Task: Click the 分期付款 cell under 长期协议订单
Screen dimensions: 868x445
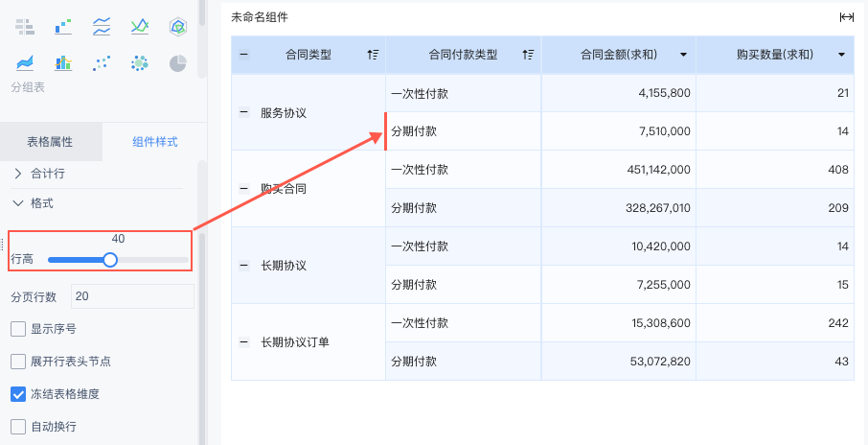Action: (464, 362)
